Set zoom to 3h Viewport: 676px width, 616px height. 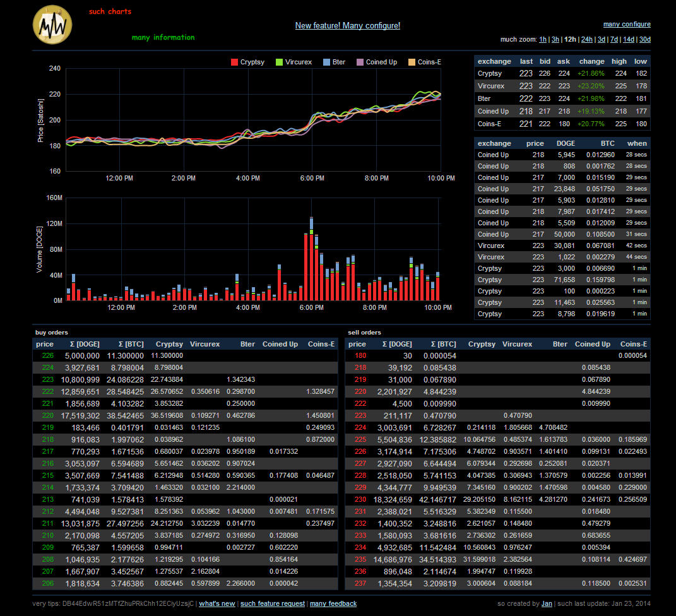point(555,39)
